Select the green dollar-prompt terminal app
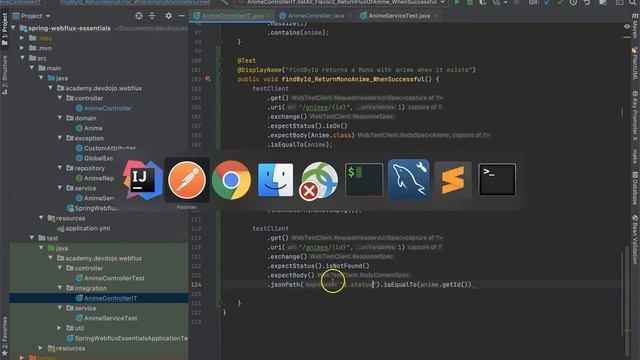 [364, 180]
